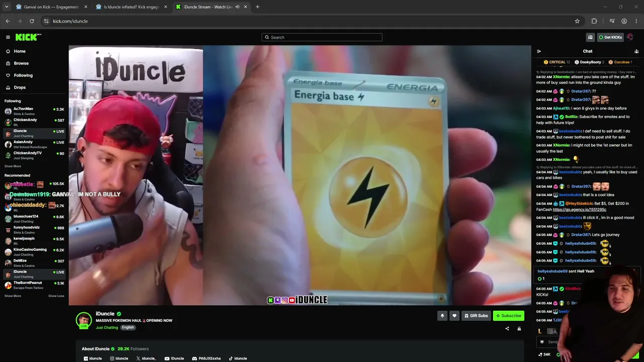Screen dimensions: 644x362
Task: Open iDuncle's YouTube channel link
Action: point(174,358)
